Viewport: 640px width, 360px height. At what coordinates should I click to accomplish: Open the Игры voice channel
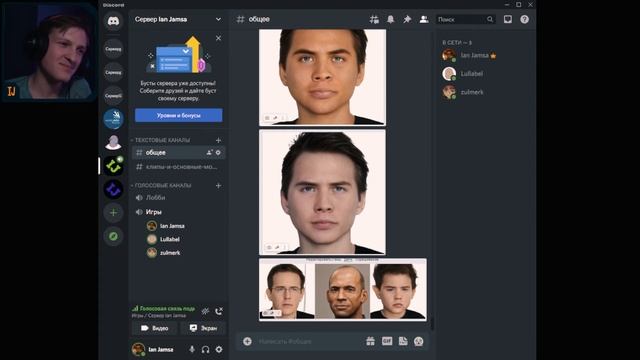(x=178, y=212)
